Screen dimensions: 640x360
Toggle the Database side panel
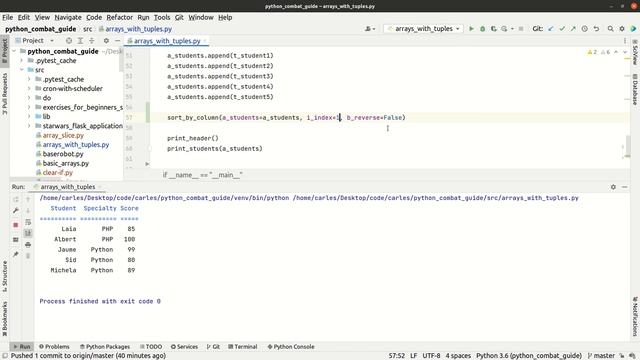pos(635,89)
